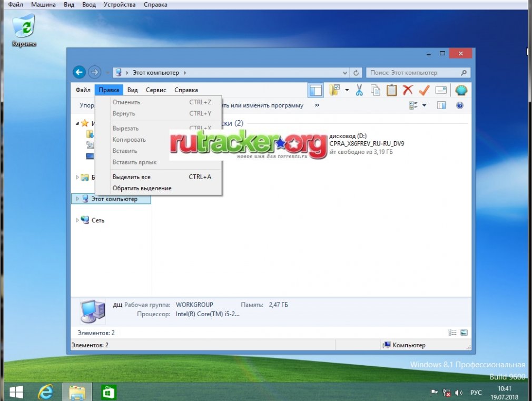This screenshot has width=532, height=401.
Task: Open the Вид menu in Explorer
Action: pos(132,90)
